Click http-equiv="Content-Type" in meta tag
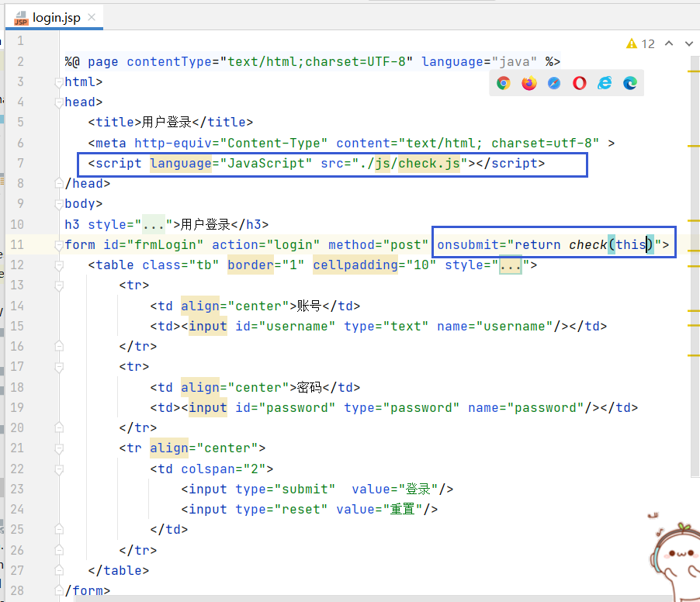700x602 pixels. tap(231, 143)
